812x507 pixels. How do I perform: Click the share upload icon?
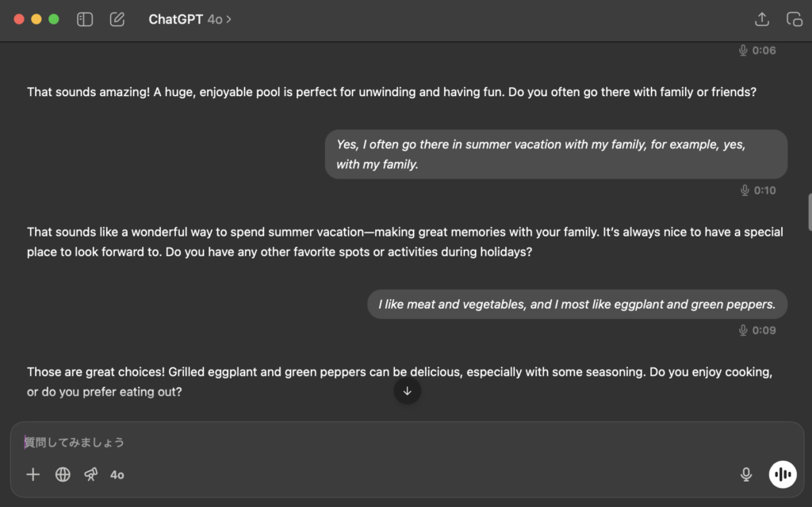click(x=762, y=19)
